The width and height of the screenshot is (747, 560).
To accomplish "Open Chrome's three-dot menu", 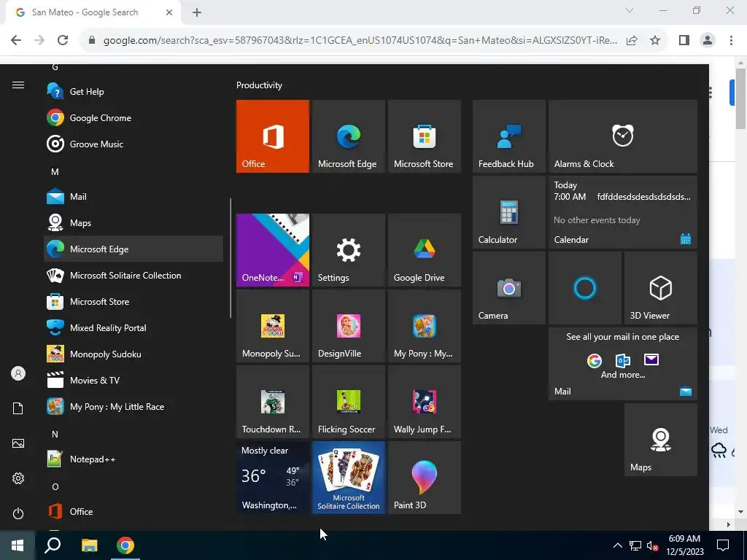I will tap(731, 40).
